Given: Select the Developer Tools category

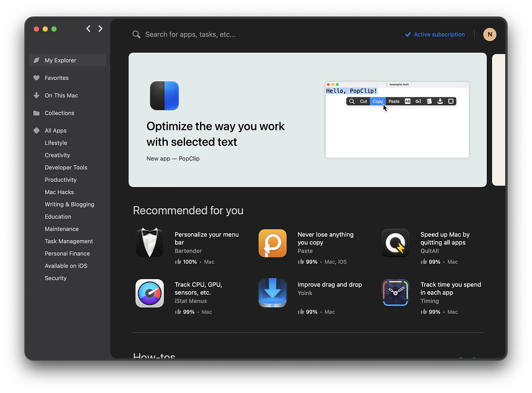Looking at the screenshot, I should coord(66,167).
